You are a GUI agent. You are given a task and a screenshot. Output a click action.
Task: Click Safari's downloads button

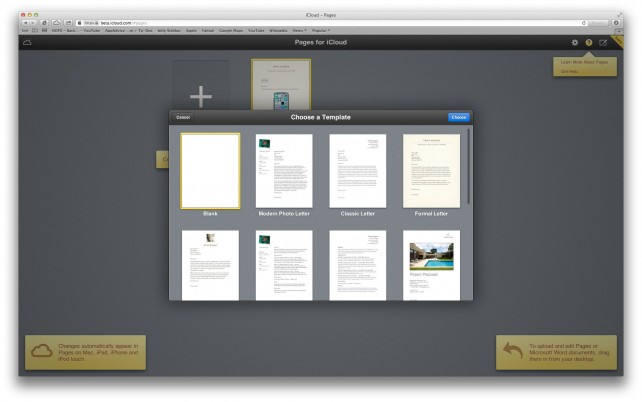click(x=616, y=23)
